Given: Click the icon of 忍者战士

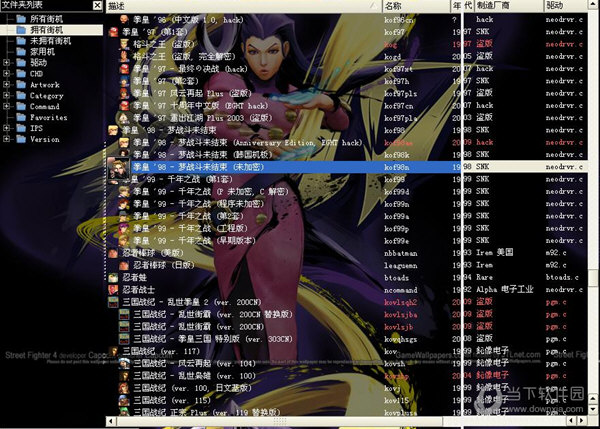Looking at the screenshot, I should [x=113, y=290].
